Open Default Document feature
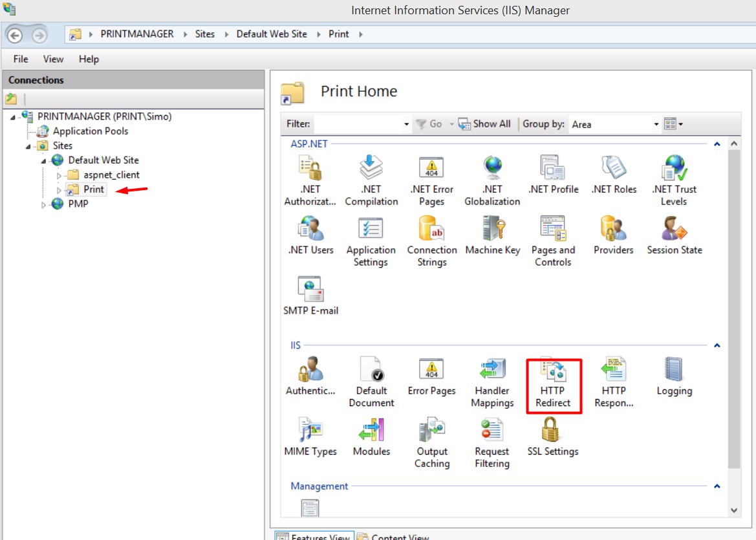The image size is (756, 540). 371,382
